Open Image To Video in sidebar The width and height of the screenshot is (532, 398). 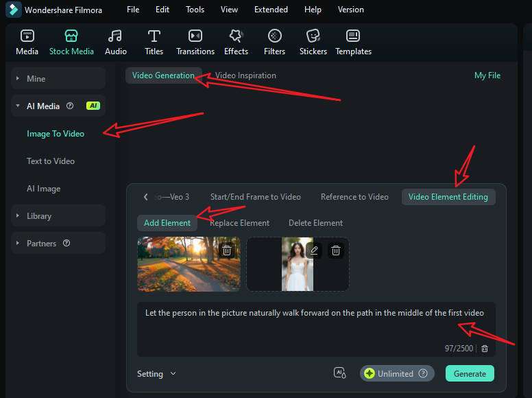pyautogui.click(x=56, y=134)
